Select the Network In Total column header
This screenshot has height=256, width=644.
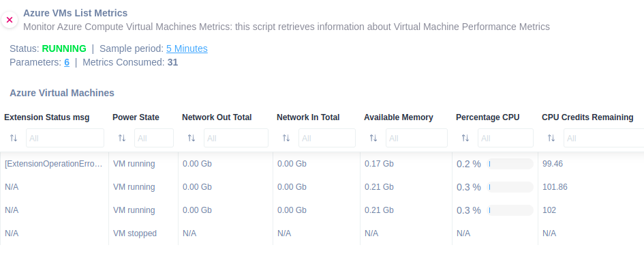coord(308,117)
